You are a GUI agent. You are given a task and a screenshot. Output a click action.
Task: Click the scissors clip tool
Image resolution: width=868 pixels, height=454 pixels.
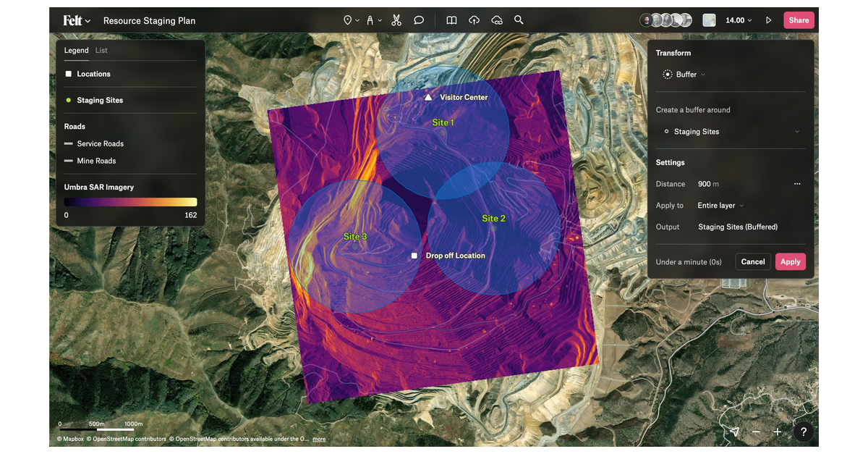[396, 20]
